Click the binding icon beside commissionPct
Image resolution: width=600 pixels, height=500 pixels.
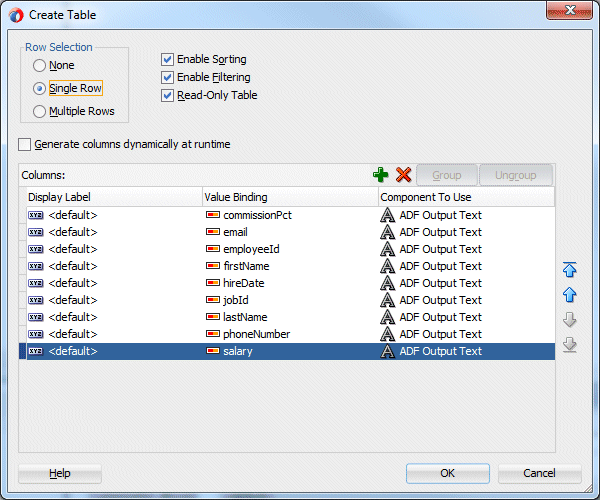[212, 215]
